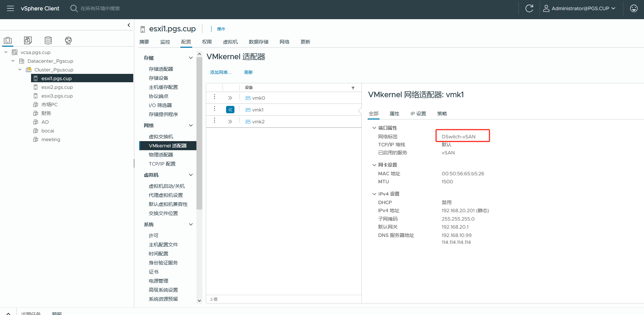This screenshot has height=315, width=644.
Task: Open the 摘要 tab
Action: point(144,42)
